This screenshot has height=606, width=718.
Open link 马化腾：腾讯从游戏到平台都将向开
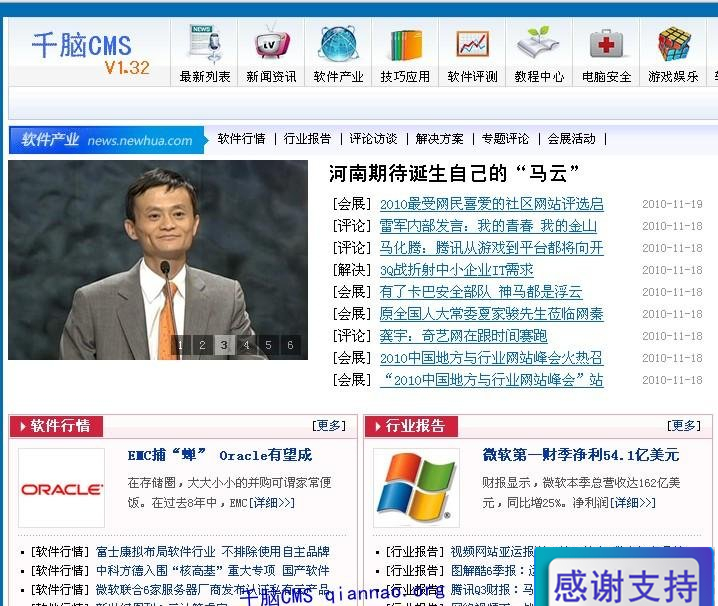click(492, 248)
